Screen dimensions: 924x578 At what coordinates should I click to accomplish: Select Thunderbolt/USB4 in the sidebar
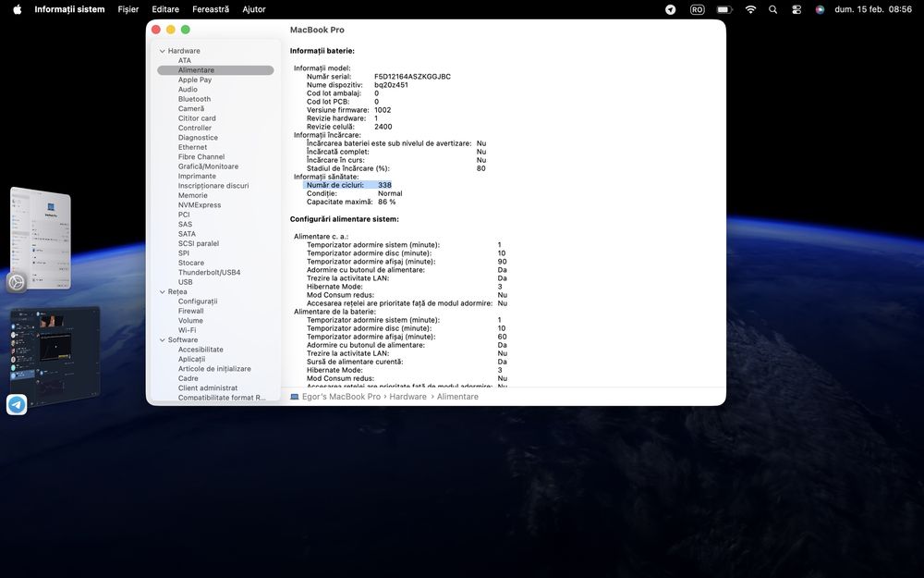209,273
